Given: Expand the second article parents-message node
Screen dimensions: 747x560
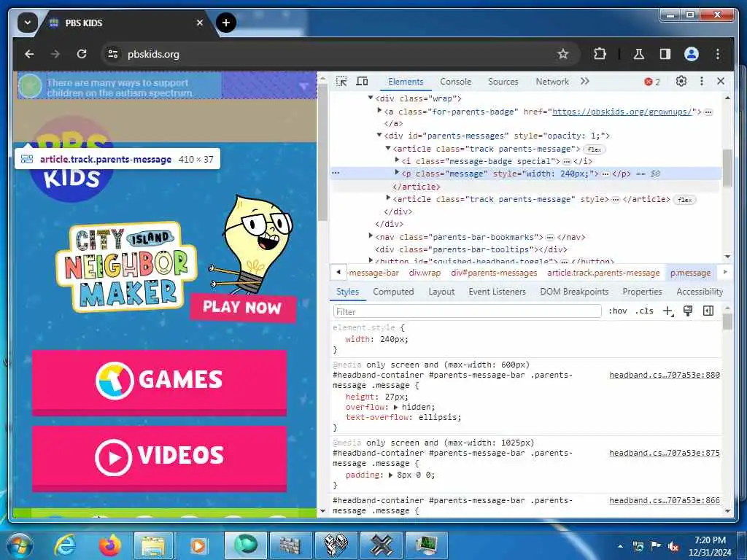Looking at the screenshot, I should (x=388, y=198).
